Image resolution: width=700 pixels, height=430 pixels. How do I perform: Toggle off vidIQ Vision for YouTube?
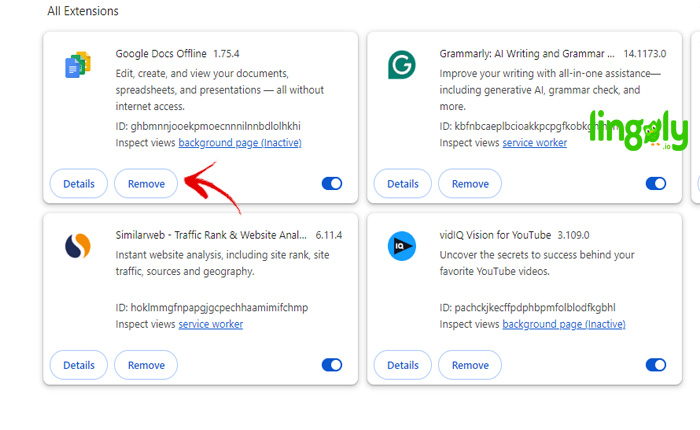656,365
